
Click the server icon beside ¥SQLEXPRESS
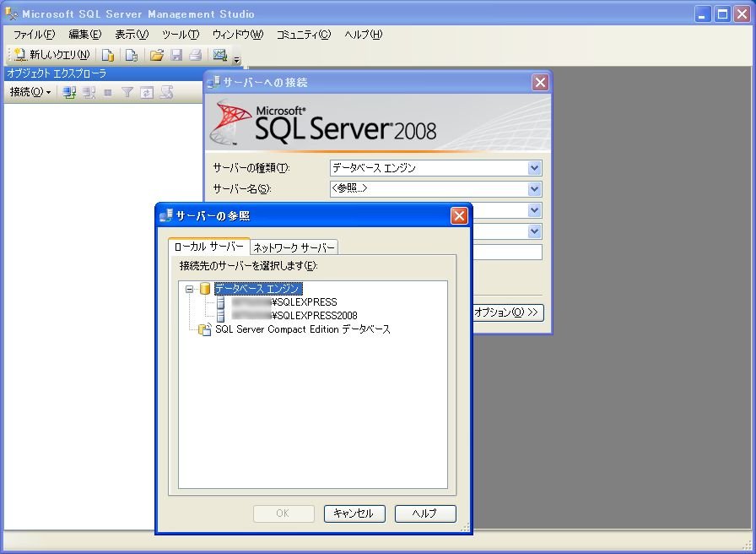pyautogui.click(x=221, y=302)
